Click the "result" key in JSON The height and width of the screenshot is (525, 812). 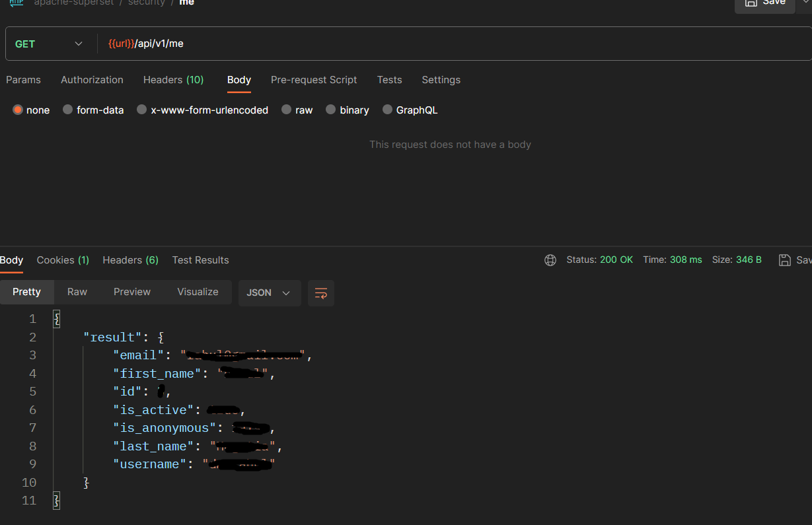click(x=112, y=337)
